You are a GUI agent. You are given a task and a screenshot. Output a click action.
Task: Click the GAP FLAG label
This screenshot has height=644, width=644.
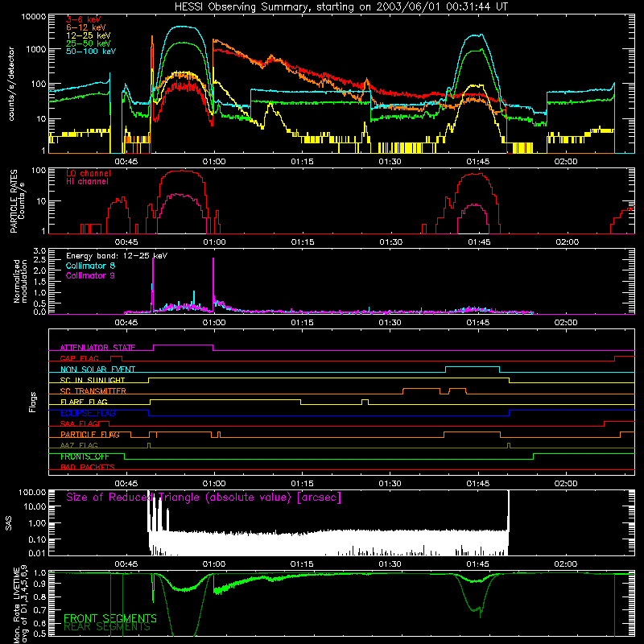(79, 358)
